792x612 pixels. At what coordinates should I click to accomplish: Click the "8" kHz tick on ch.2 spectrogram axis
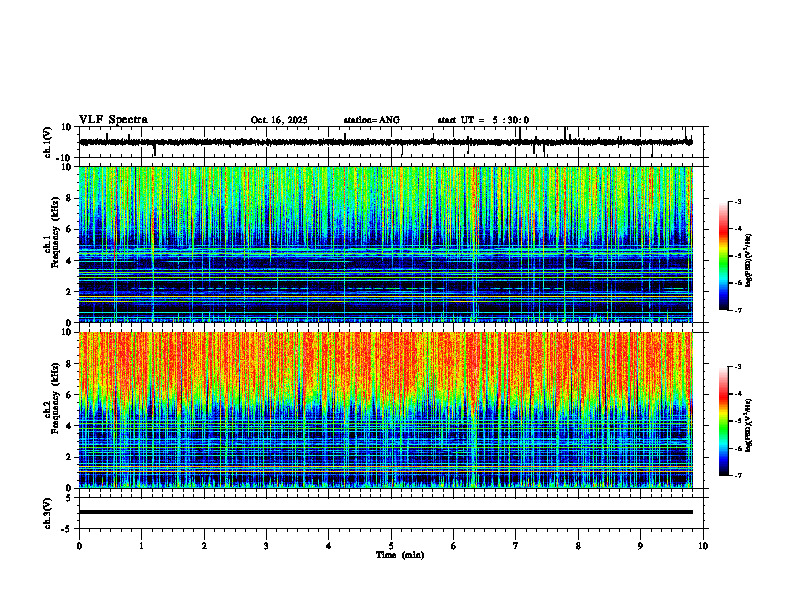pyautogui.click(x=70, y=364)
